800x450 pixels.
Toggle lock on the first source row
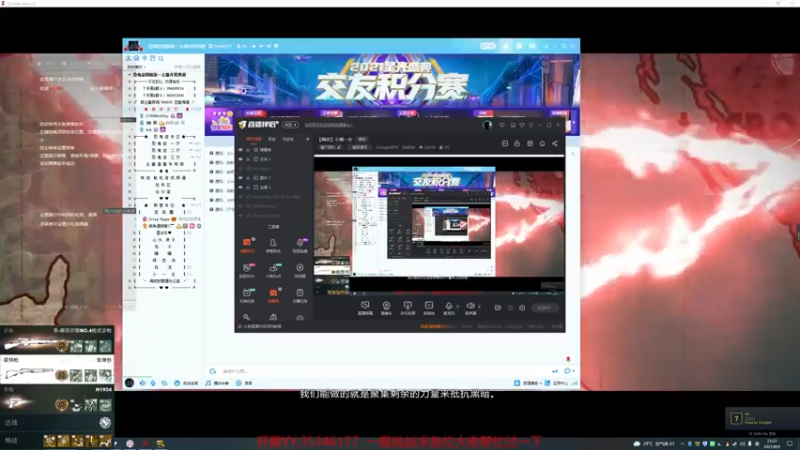[x=248, y=150]
